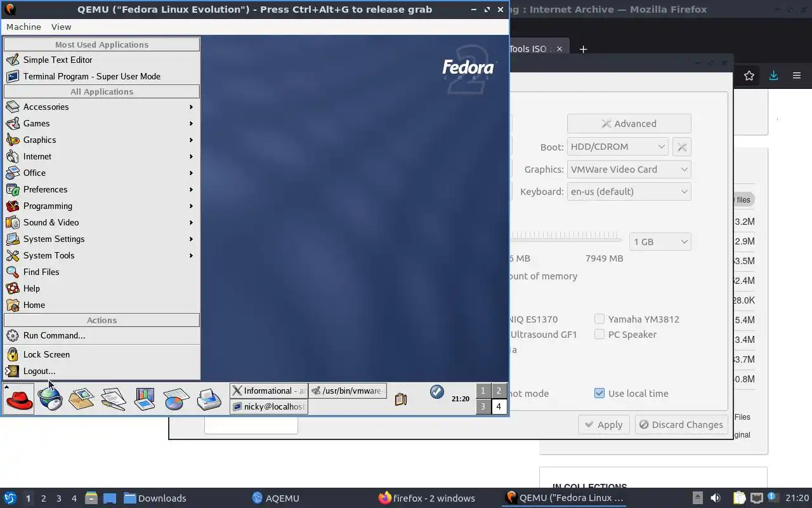Click the Help lifebuoy icon in menu
Image resolution: width=812 pixels, height=508 pixels.
tap(13, 288)
